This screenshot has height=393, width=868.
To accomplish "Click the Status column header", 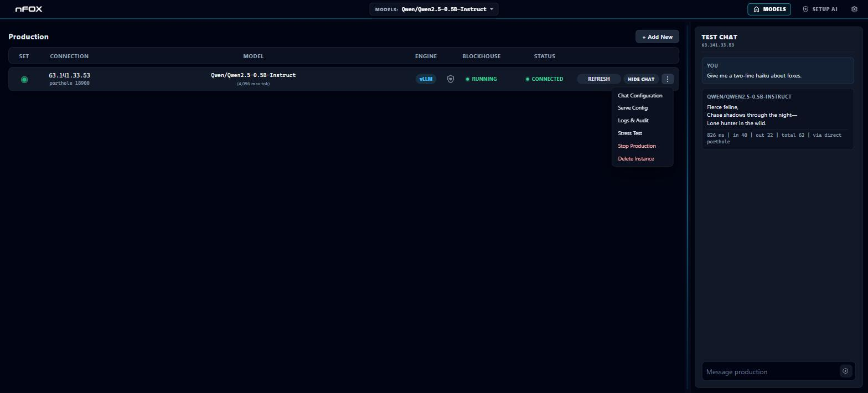I will [544, 56].
